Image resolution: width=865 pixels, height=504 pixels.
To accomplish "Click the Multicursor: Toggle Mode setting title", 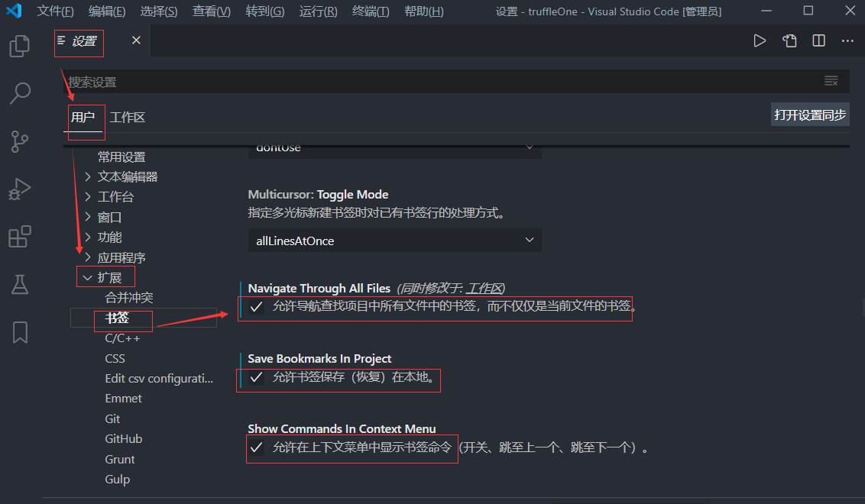I will point(319,194).
